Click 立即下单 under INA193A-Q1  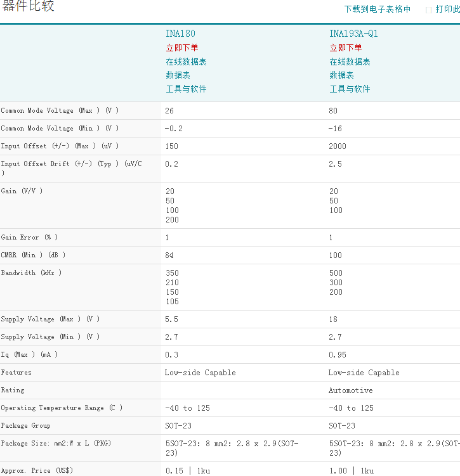click(x=346, y=48)
